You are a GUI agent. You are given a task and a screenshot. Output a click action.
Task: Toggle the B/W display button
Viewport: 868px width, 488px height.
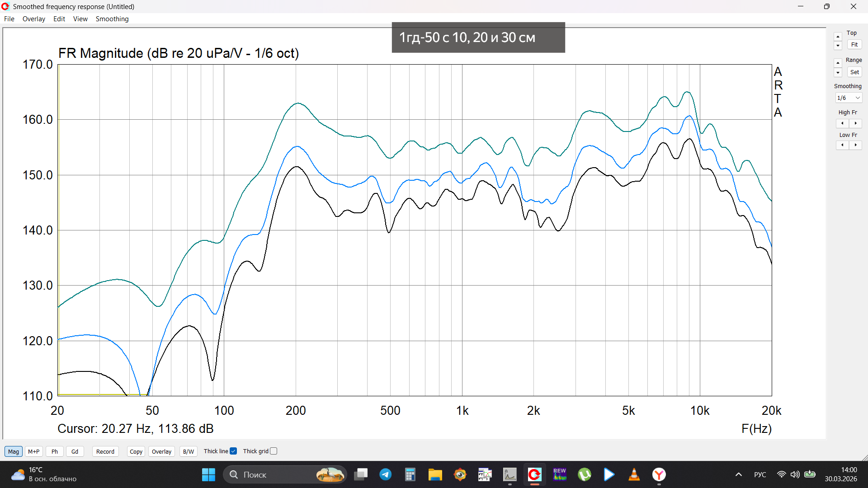pos(188,451)
